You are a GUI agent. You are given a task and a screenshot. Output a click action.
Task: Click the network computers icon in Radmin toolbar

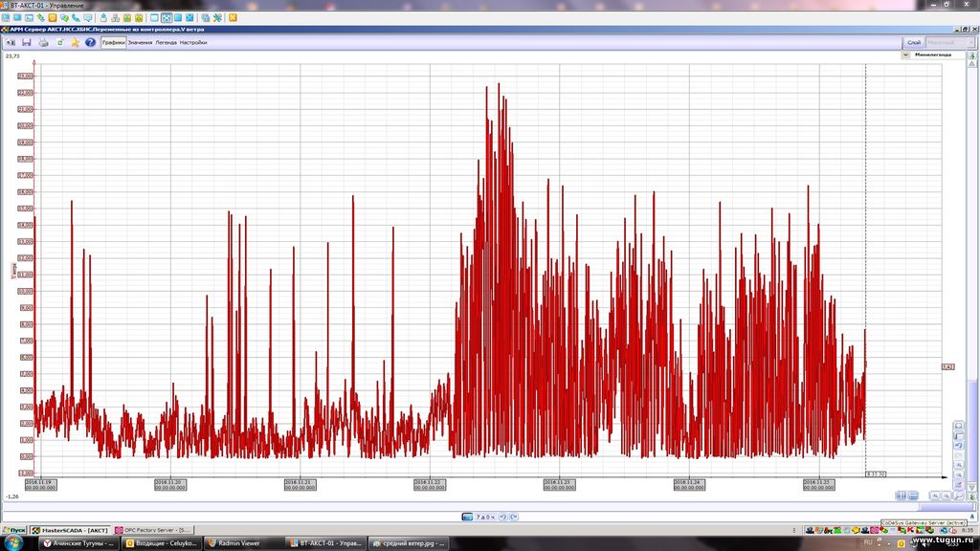point(116,17)
